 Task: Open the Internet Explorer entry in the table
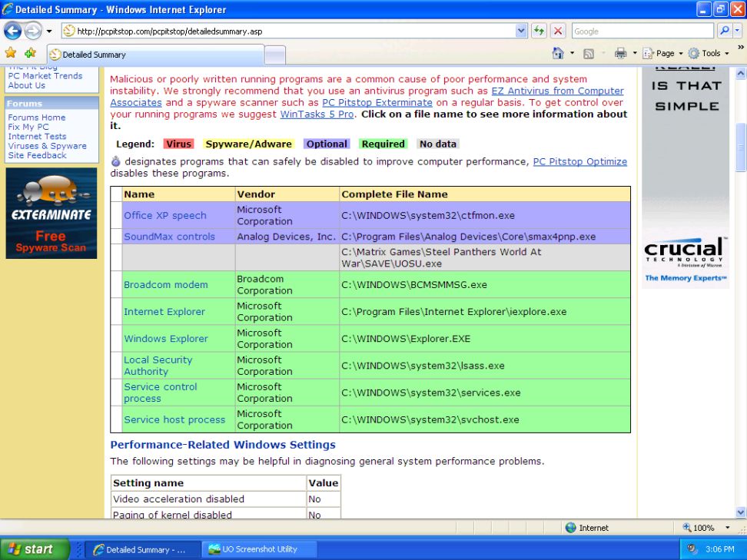click(164, 312)
